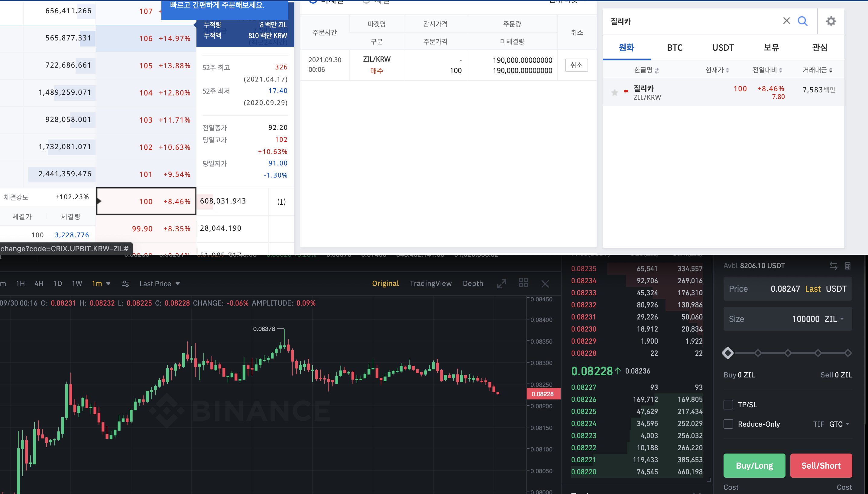868x494 pixels.
Task: Switch to multi-chart grid layout icon
Action: [523, 283]
